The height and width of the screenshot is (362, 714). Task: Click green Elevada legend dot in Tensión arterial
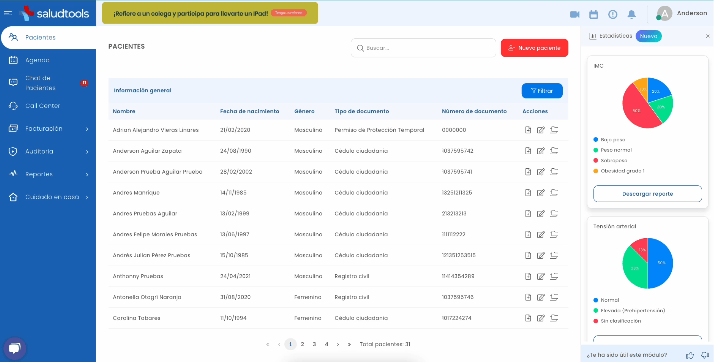(x=596, y=311)
